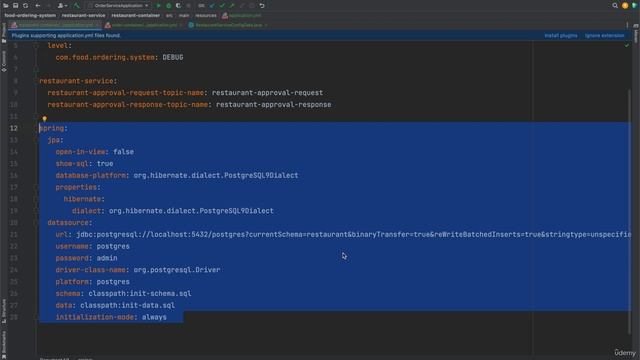Image resolution: width=640 pixels, height=360 pixels.
Task: Click the Git commit checkmark icon
Action: pyautogui.click(x=222, y=6)
